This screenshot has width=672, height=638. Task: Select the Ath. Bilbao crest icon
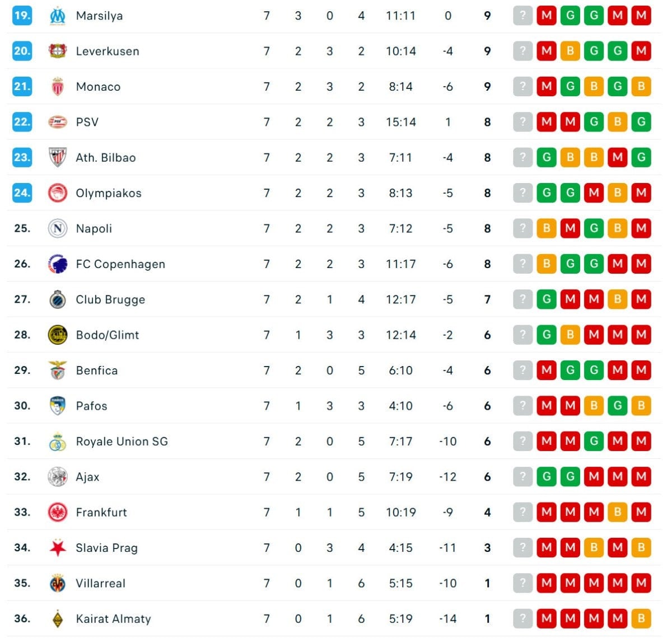tap(58, 157)
